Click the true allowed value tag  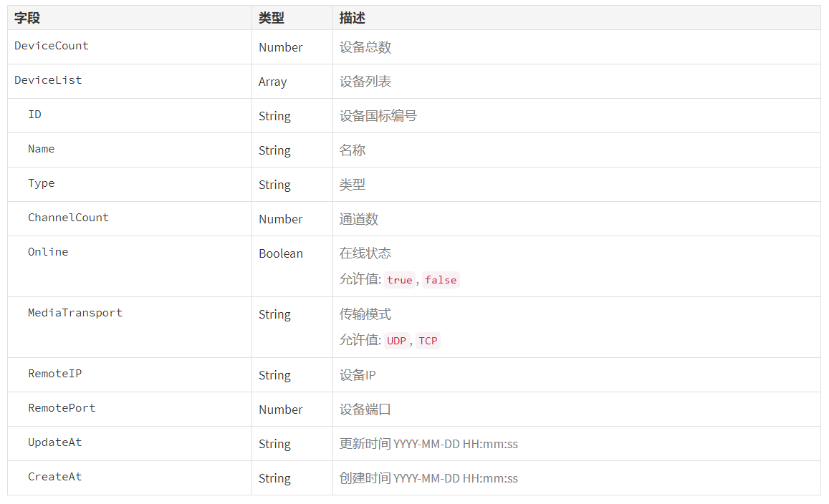[399, 280]
